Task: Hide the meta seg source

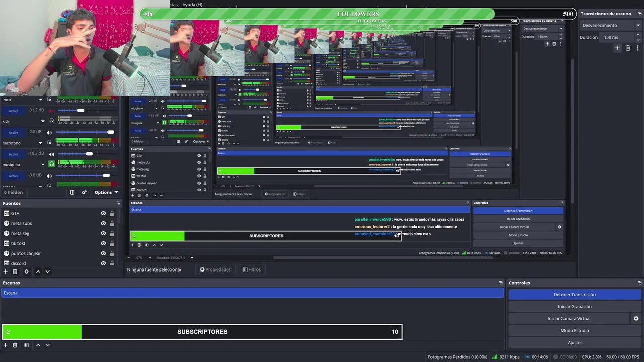Action: (103, 233)
